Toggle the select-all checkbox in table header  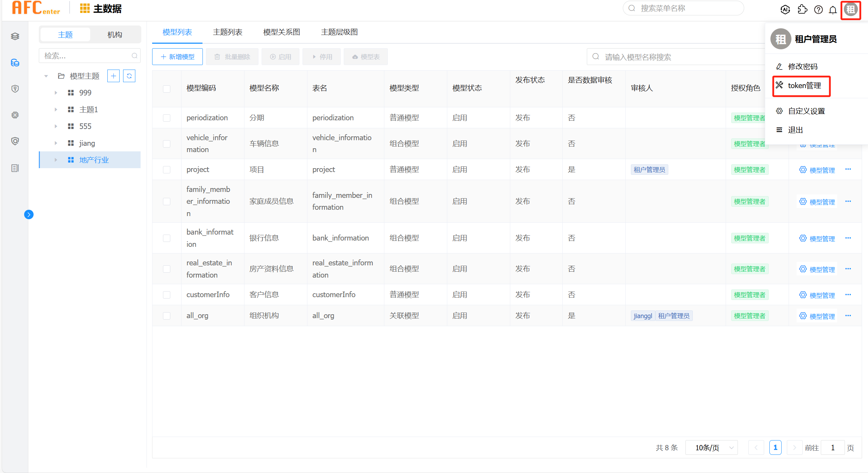[x=167, y=89]
